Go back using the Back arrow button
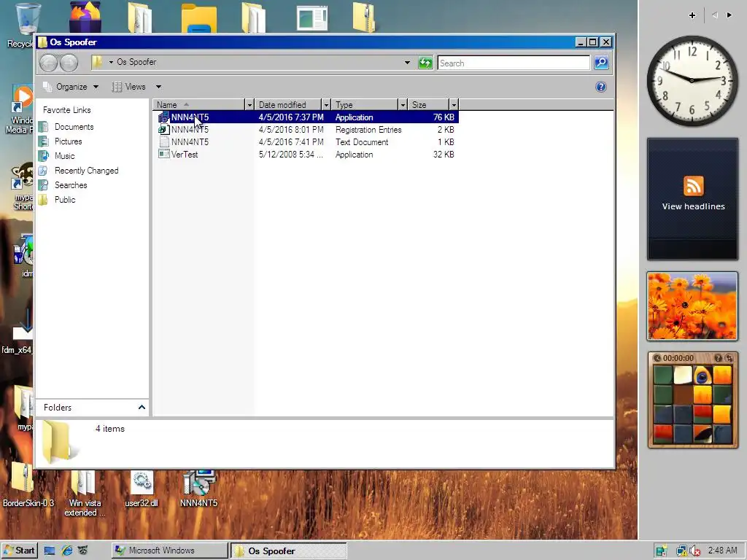Viewport: 747px width, 560px height. point(48,63)
